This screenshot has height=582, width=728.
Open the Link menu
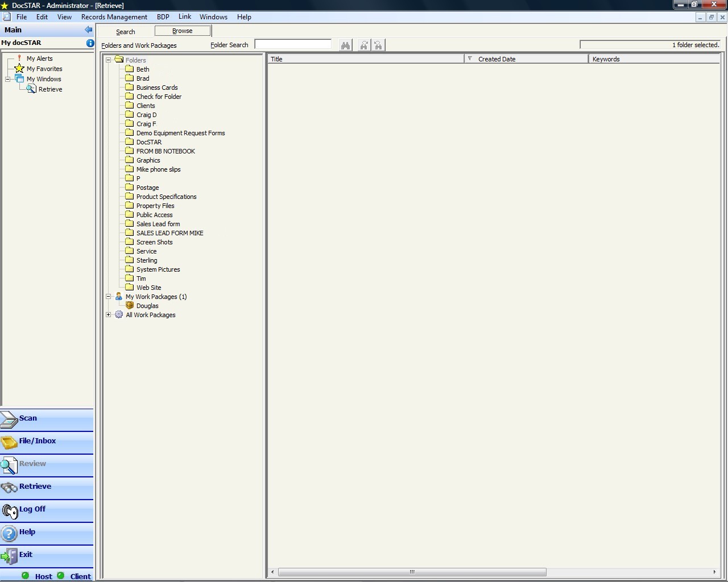[x=185, y=17]
